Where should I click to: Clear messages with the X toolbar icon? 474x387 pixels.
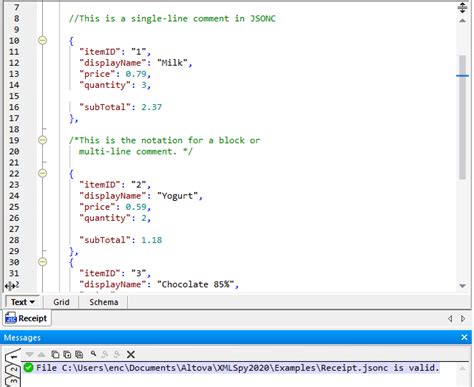(x=131, y=354)
